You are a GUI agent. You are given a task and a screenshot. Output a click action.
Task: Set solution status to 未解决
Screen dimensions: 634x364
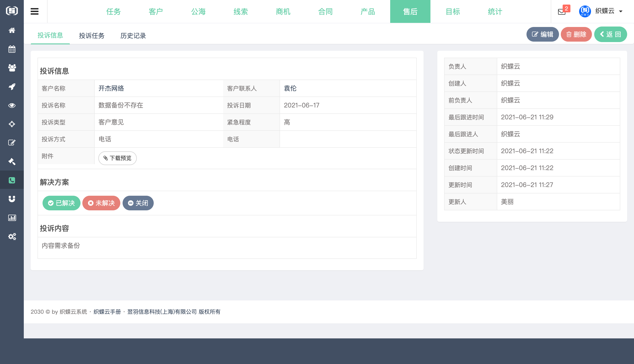pos(101,203)
